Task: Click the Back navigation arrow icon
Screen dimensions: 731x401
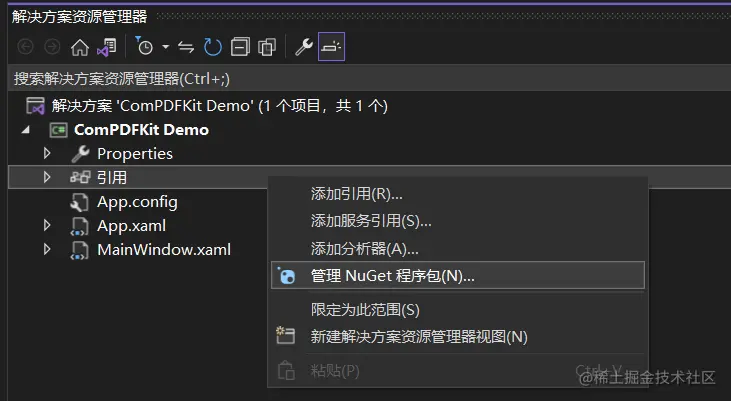Action: point(26,47)
